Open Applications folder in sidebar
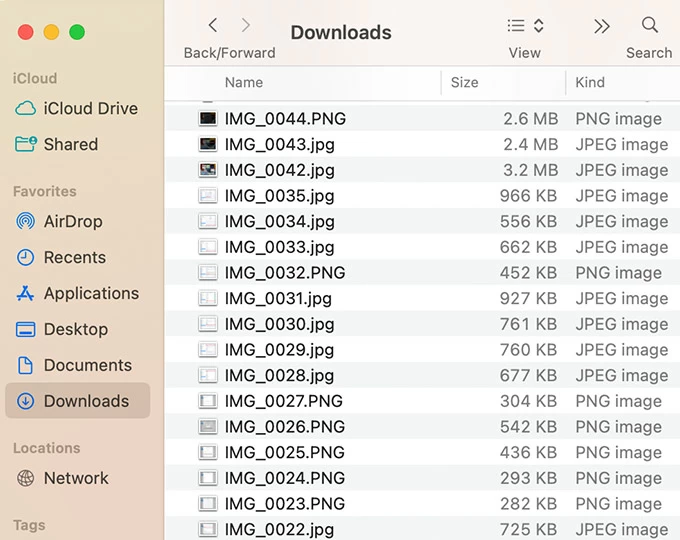This screenshot has width=680, height=540. point(90,293)
